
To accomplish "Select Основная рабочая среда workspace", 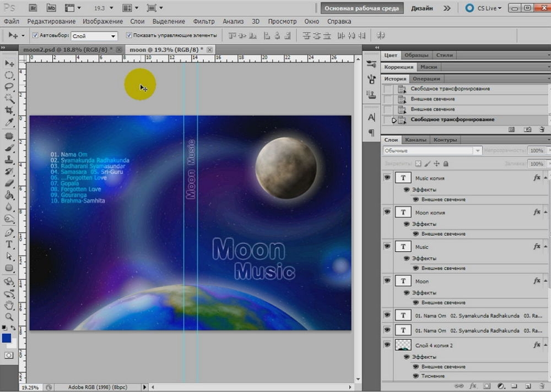I will coord(362,8).
